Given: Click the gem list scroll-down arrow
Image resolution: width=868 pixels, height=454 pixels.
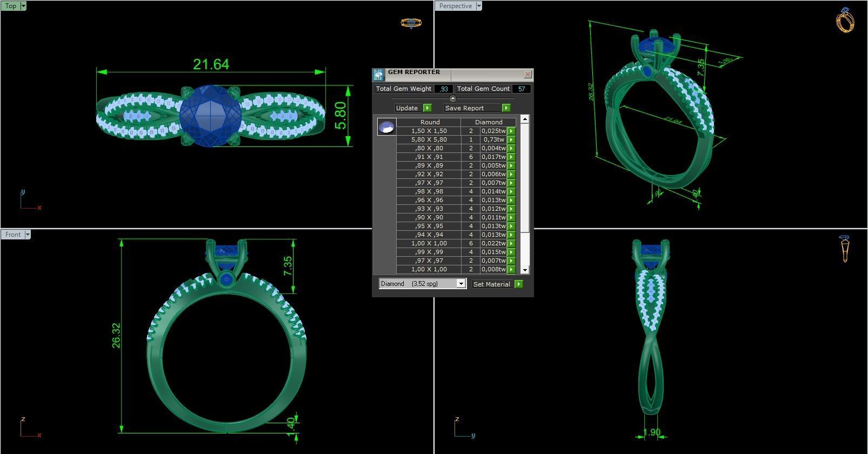Looking at the screenshot, I should tap(524, 270).
